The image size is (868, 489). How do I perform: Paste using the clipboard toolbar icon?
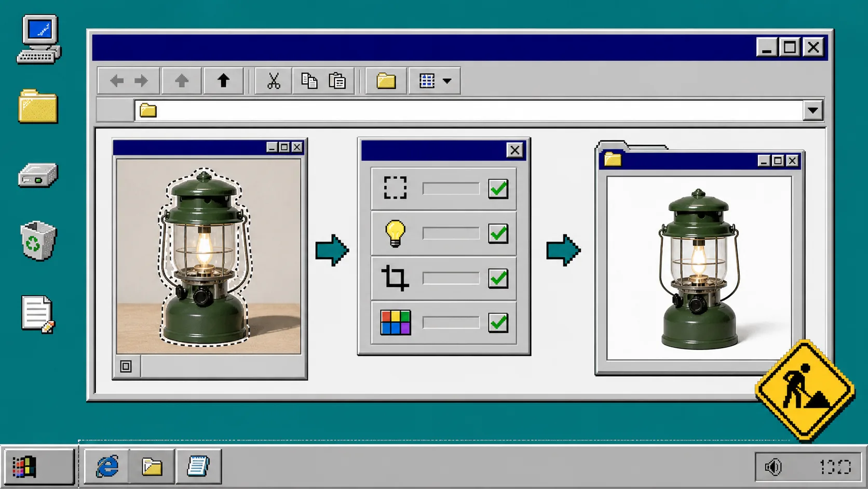(337, 81)
